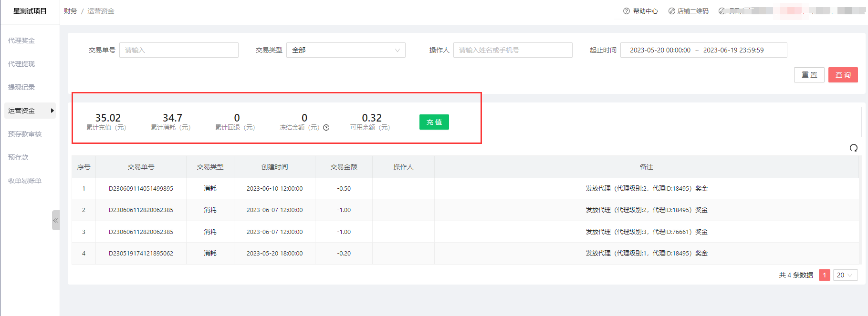
Task: Go to 代理奖金 in the sidebar
Action: pyautogui.click(x=21, y=41)
